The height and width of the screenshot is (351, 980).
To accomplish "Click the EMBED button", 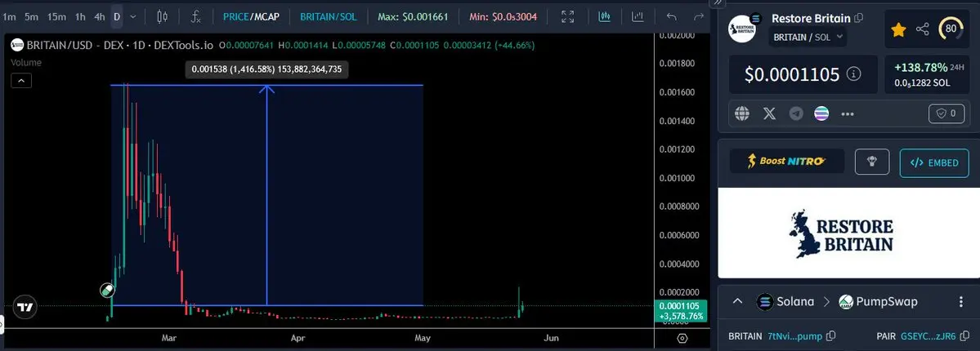I will (934, 162).
